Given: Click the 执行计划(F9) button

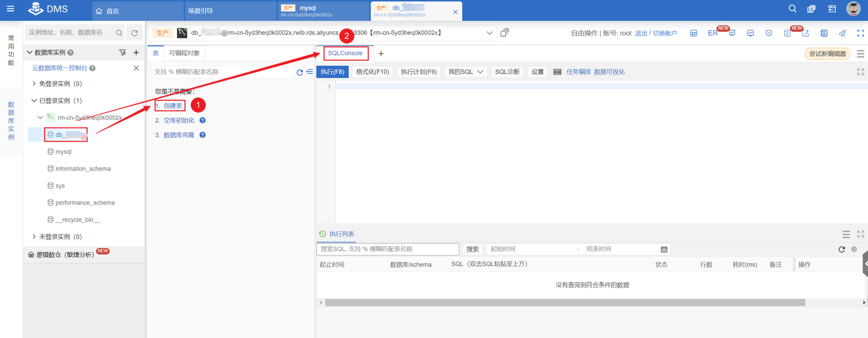Looking at the screenshot, I should point(419,72).
